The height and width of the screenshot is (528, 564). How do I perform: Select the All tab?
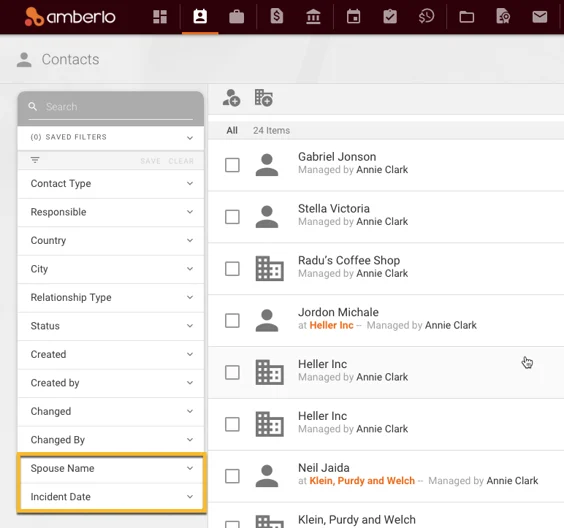tap(232, 130)
